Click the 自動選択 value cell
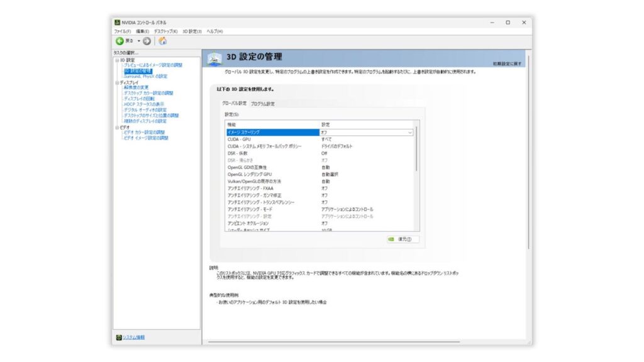 click(x=330, y=175)
